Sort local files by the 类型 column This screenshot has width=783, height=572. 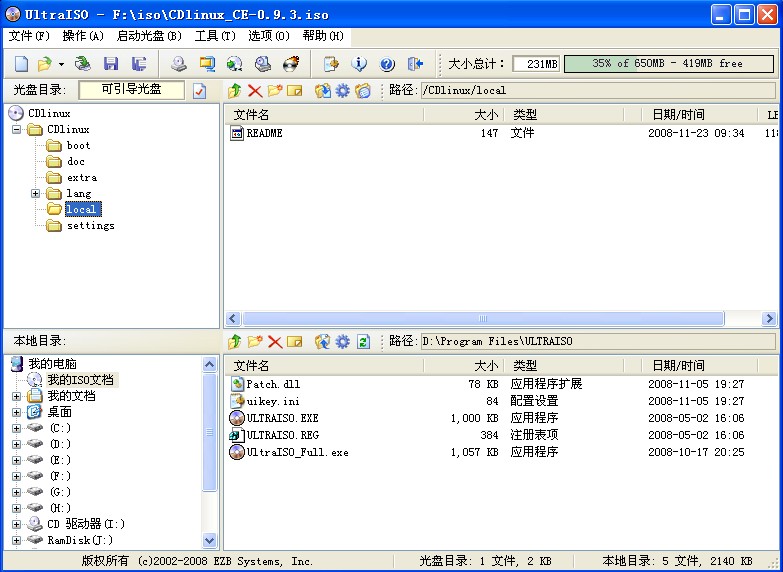pyautogui.click(x=563, y=366)
